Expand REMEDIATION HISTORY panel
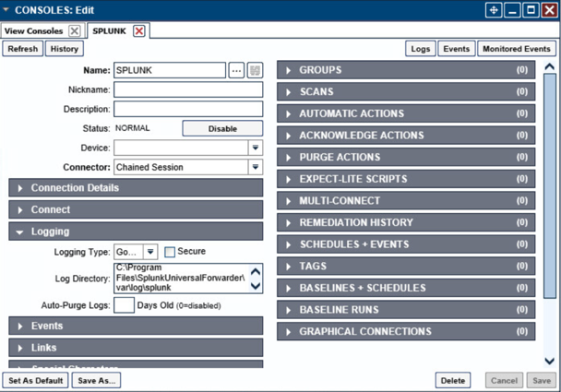Screen dimensions: 561x392 point(406,223)
